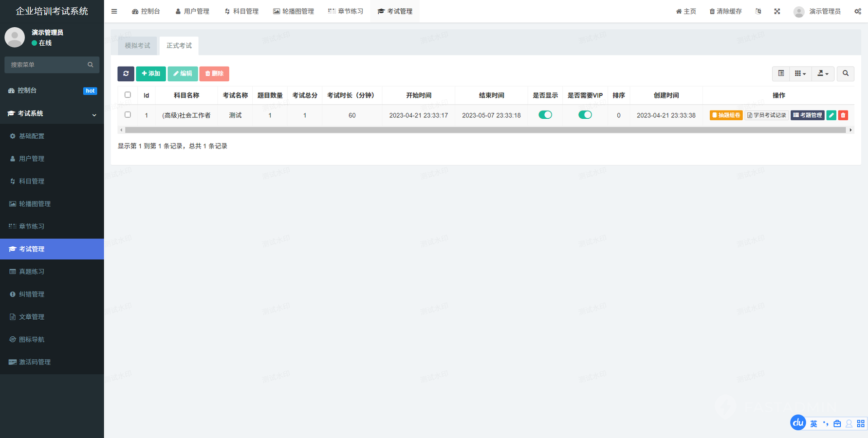This screenshot has height=438, width=868.
Task: Click the table search magnifier icon button
Action: [x=846, y=73]
